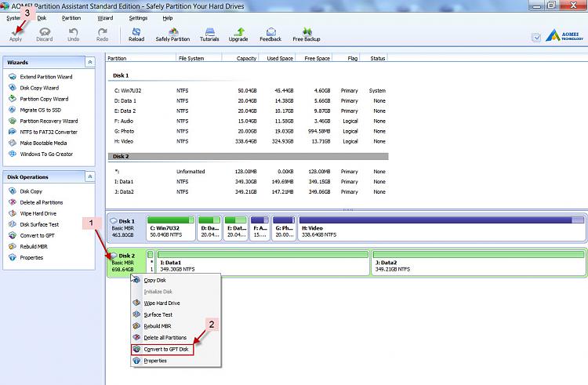Click the Free Backup toolbar icon
The width and height of the screenshot is (588, 385).
pyautogui.click(x=307, y=35)
